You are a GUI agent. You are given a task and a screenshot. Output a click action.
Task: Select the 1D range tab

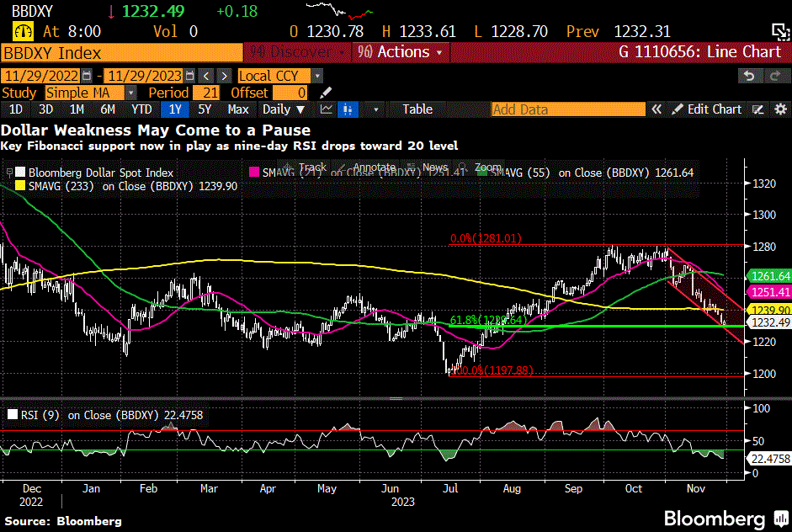click(16, 109)
